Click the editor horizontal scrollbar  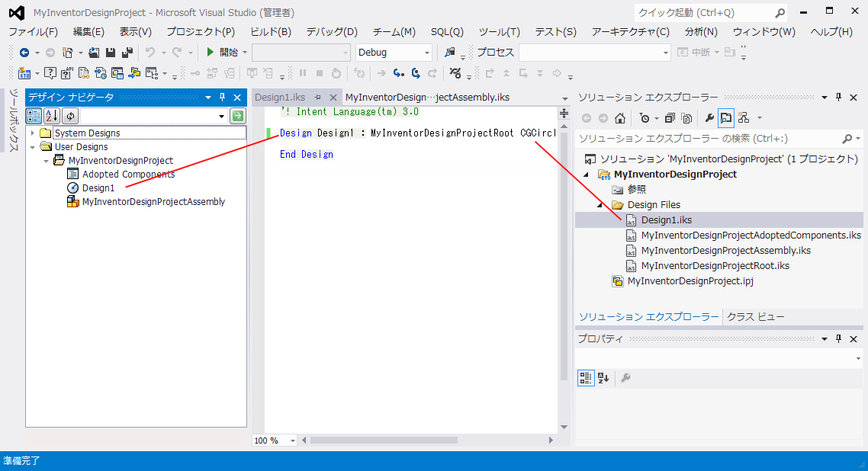[x=384, y=441]
